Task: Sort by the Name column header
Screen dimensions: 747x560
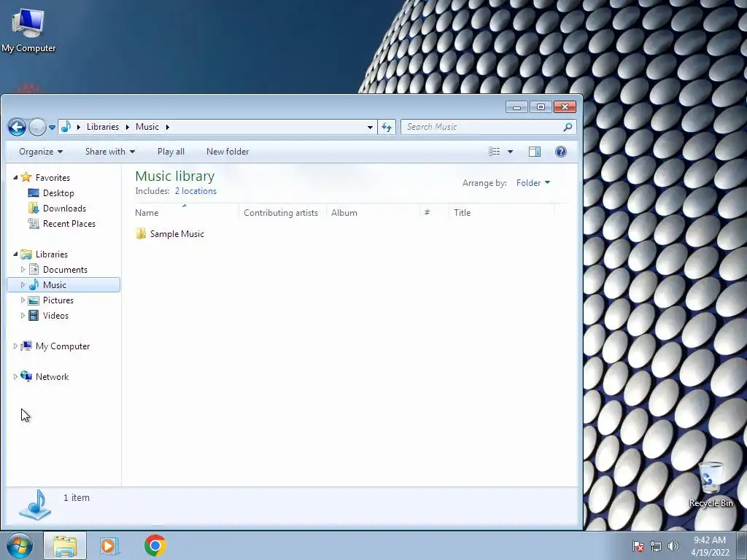Action: tap(186, 212)
